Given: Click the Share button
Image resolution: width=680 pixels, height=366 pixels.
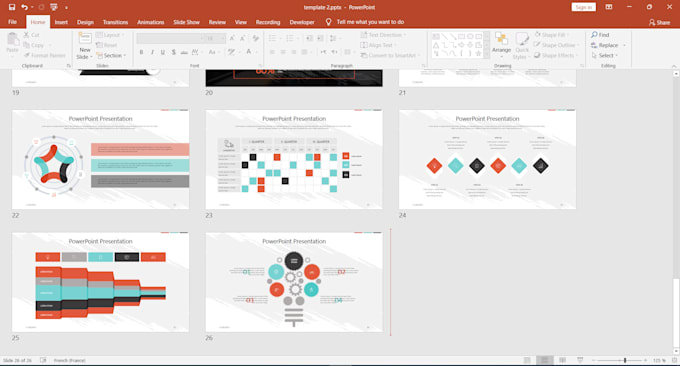Looking at the screenshot, I should [x=659, y=22].
